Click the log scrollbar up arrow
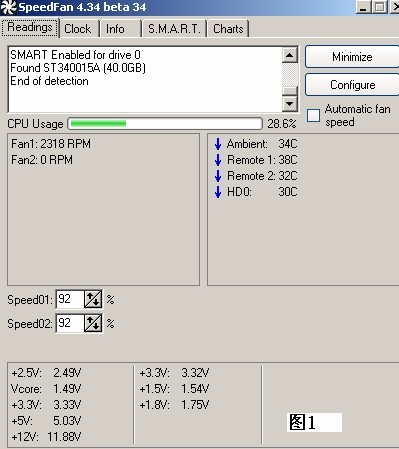 (x=290, y=55)
